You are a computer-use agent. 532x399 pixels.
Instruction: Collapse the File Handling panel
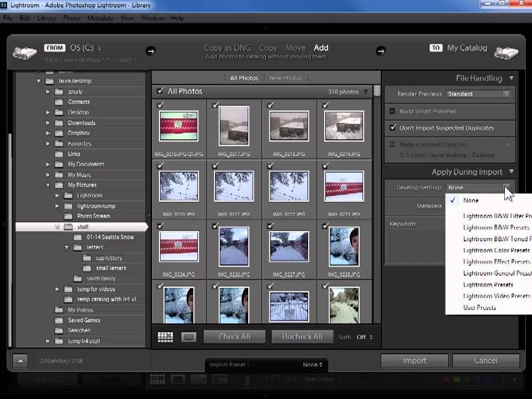(x=511, y=79)
